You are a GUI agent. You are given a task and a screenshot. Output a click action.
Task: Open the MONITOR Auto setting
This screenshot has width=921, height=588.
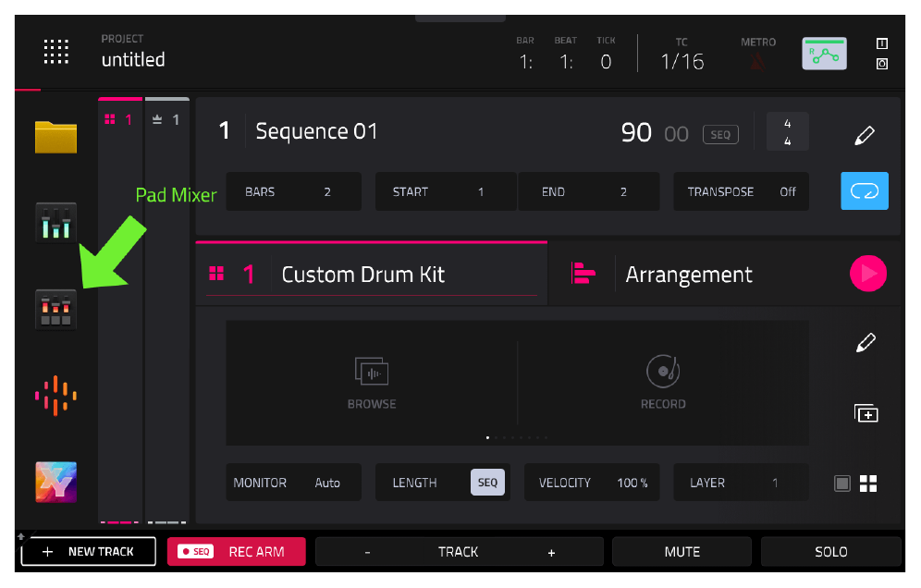click(x=294, y=483)
